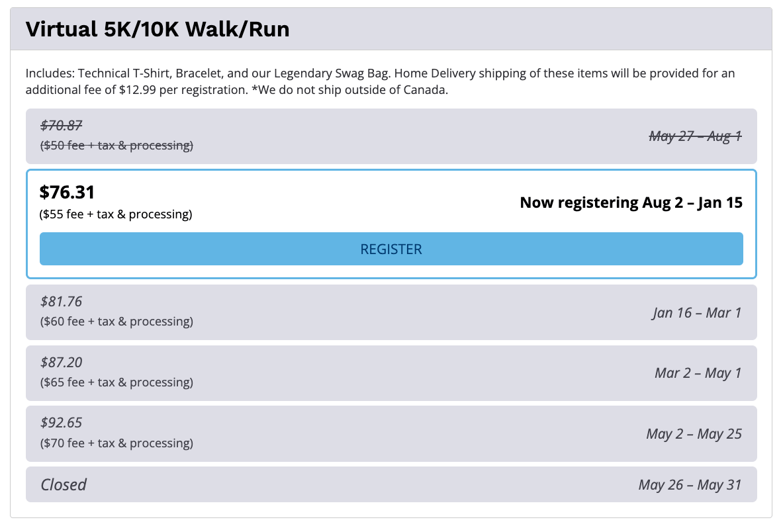Click the May 26 – May 31 date range
This screenshot has height=532, width=783.
690,485
